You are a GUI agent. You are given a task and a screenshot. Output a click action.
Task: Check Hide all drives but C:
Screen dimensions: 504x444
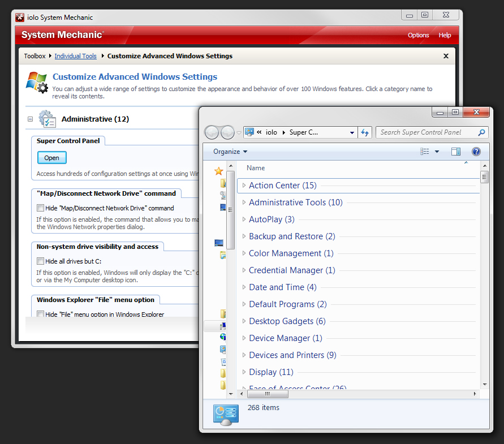[x=41, y=261]
